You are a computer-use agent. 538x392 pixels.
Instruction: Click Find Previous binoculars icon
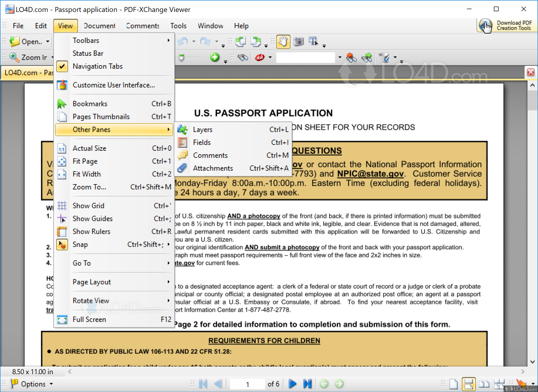[351, 57]
